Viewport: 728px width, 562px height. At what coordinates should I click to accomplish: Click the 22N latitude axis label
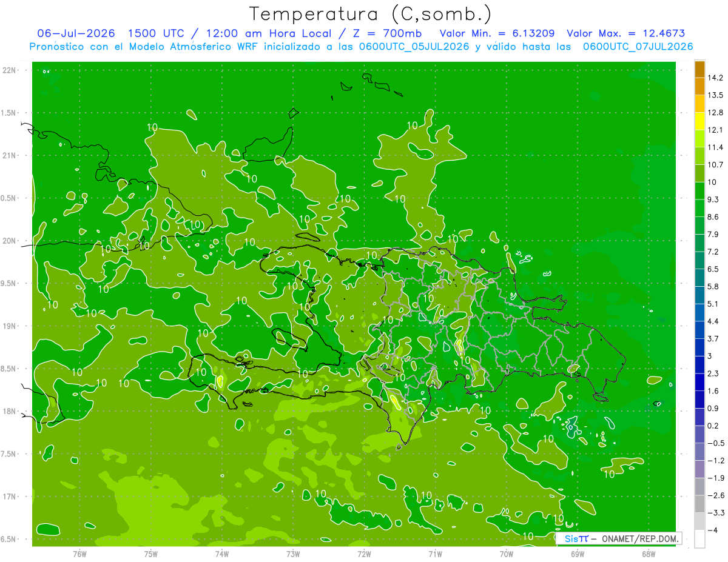click(9, 70)
